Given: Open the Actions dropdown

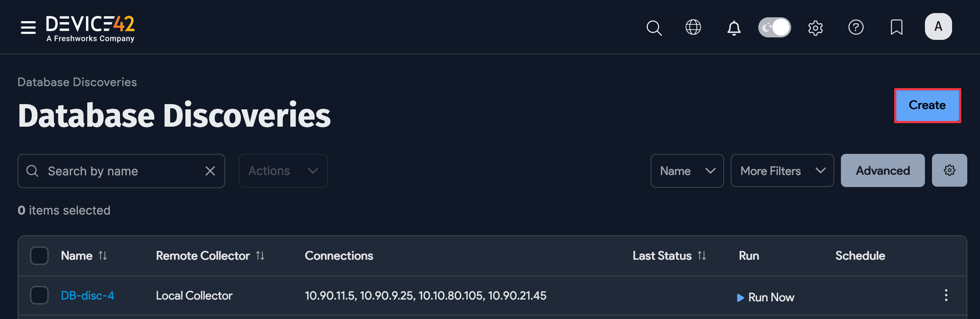Looking at the screenshot, I should pyautogui.click(x=283, y=171).
